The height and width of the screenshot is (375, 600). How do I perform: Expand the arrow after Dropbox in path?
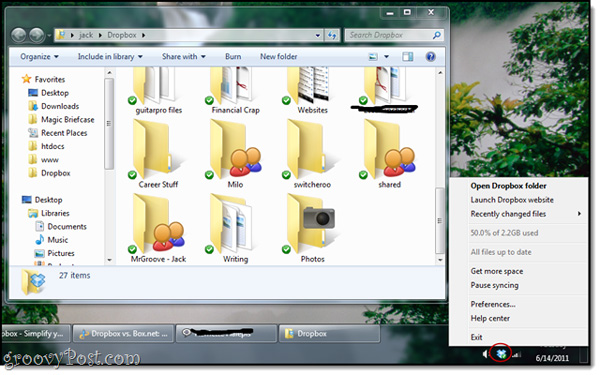click(x=143, y=35)
